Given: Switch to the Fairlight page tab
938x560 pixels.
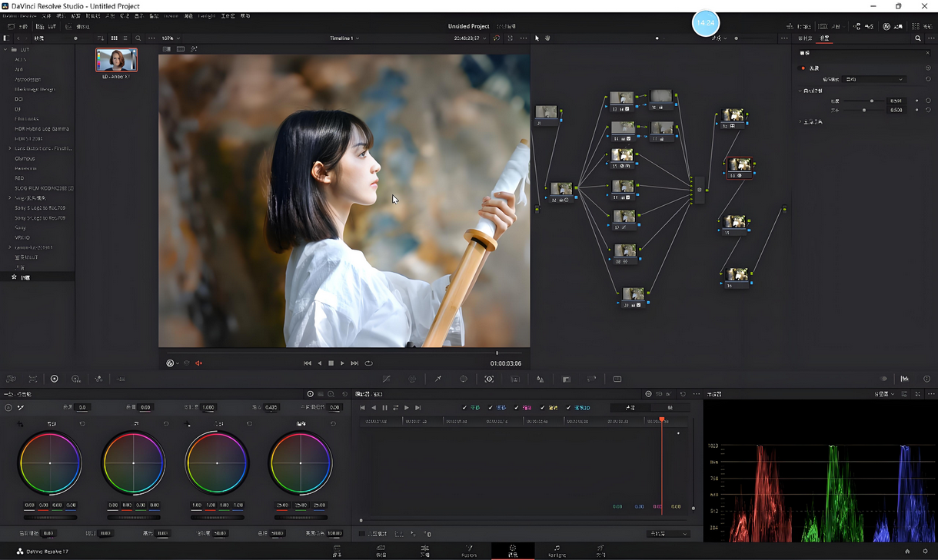Looking at the screenshot, I should tap(557, 551).
